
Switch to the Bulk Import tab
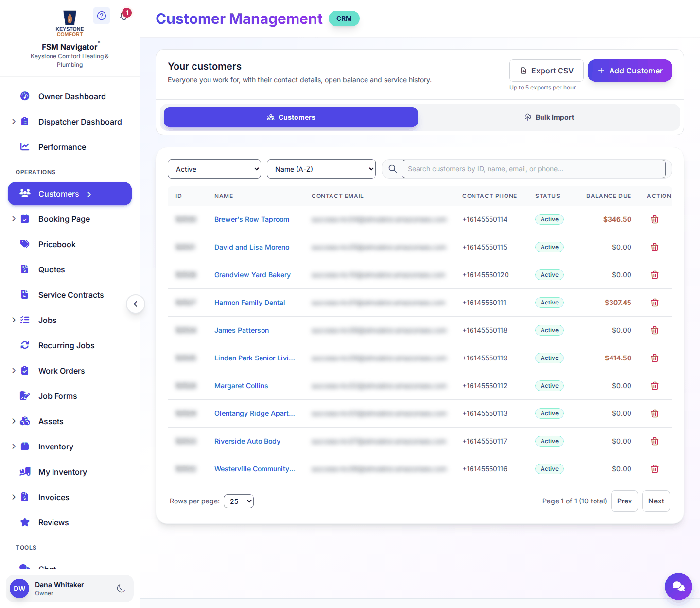[549, 117]
